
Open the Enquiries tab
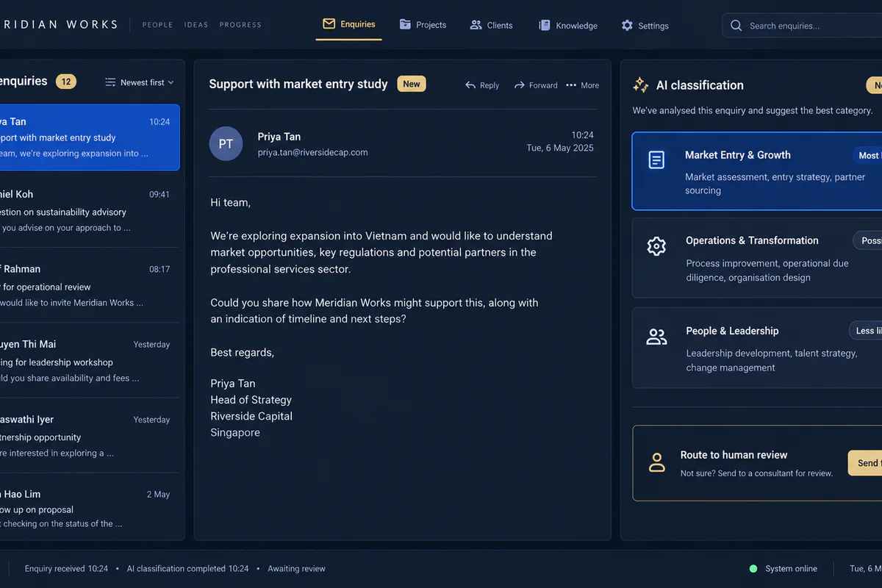coord(349,24)
